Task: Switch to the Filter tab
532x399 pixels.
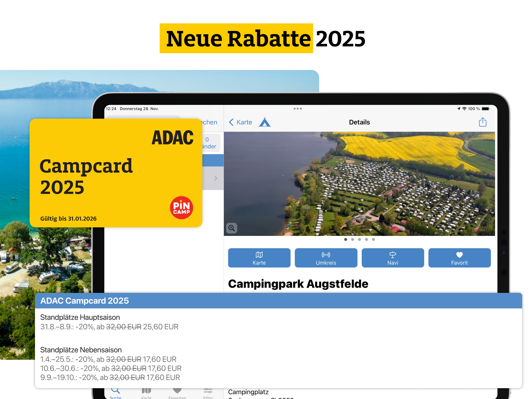Action: click(208, 393)
